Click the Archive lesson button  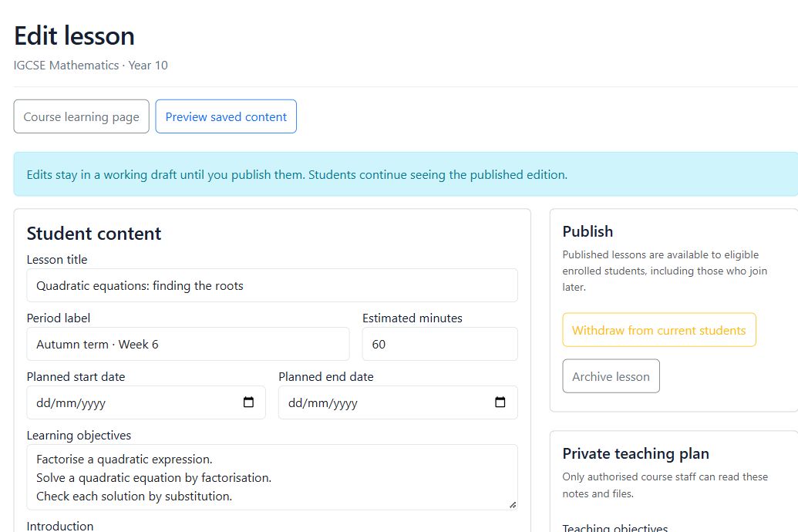(x=611, y=376)
